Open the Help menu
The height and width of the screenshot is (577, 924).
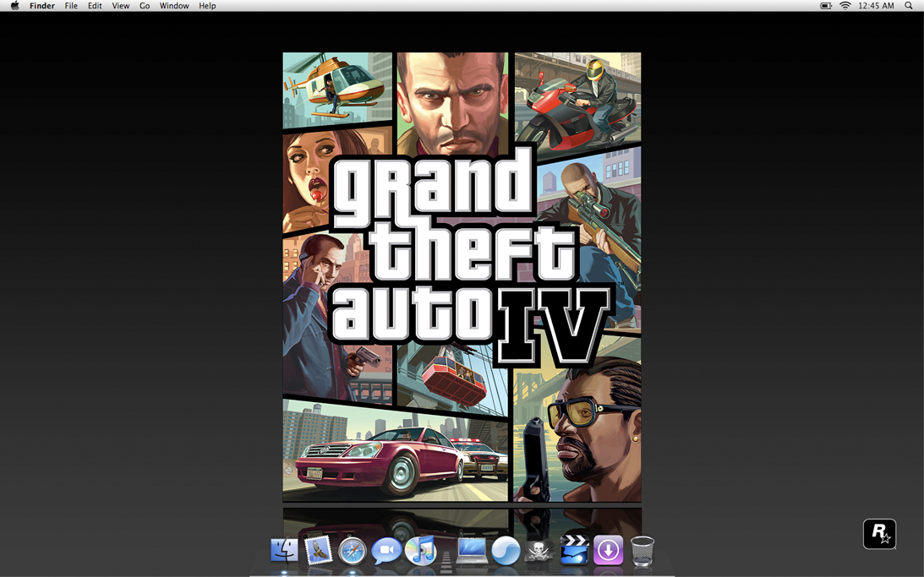pos(207,6)
